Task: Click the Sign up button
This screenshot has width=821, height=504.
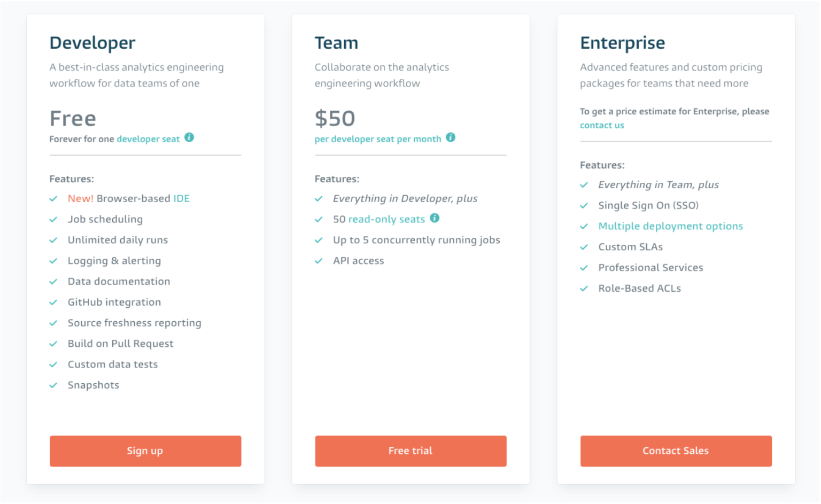Action: pyautogui.click(x=145, y=451)
